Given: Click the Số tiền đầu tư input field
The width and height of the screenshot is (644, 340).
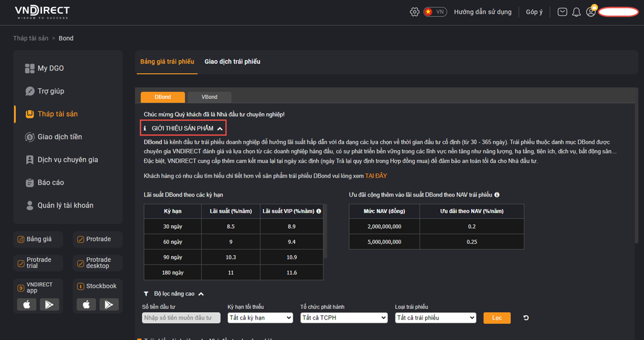Looking at the screenshot, I should coord(181,318).
